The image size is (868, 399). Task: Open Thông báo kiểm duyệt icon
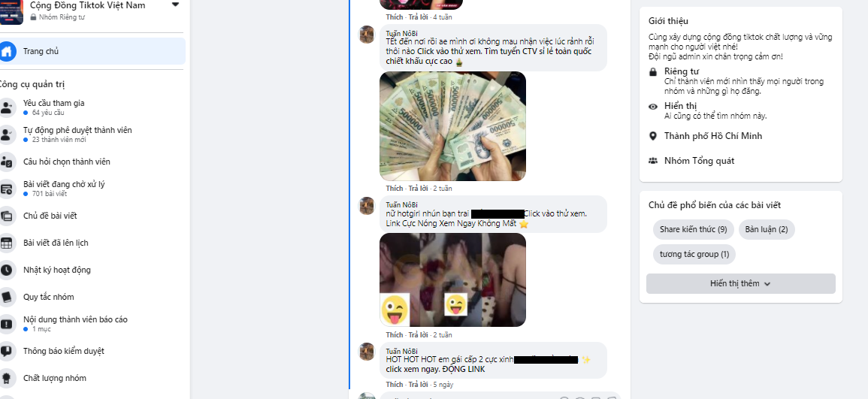point(7,351)
